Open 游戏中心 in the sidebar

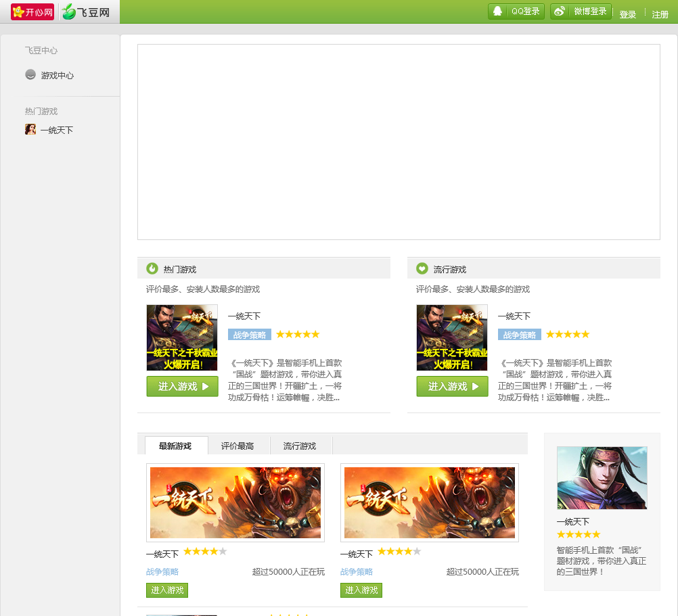point(58,76)
